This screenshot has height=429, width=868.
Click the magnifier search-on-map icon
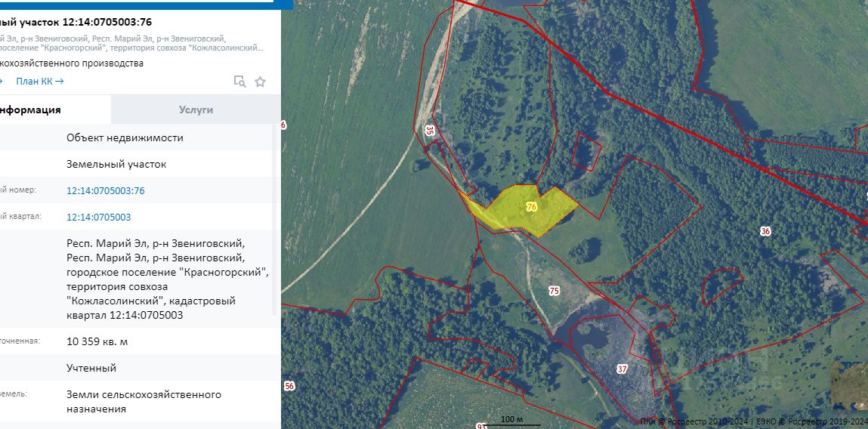pos(239,82)
